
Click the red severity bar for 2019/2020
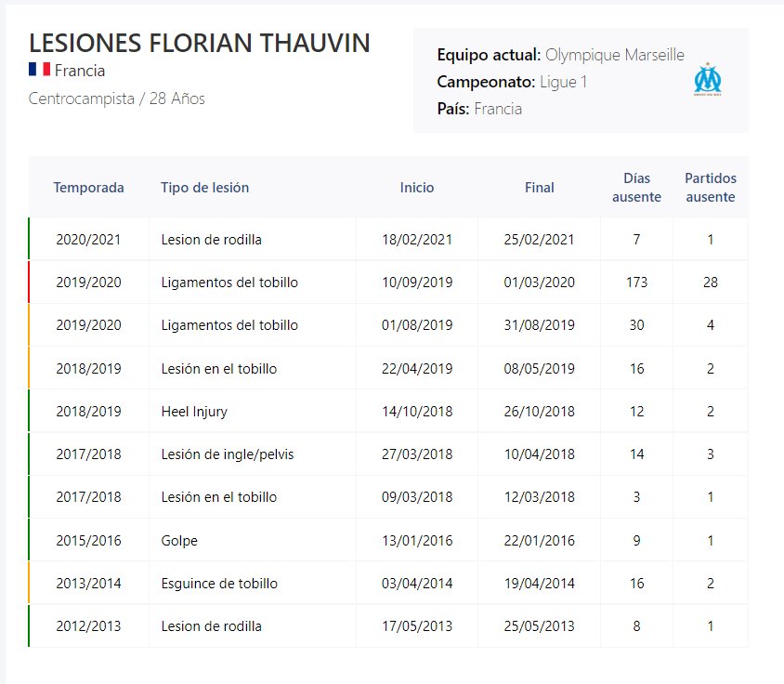(x=29, y=283)
